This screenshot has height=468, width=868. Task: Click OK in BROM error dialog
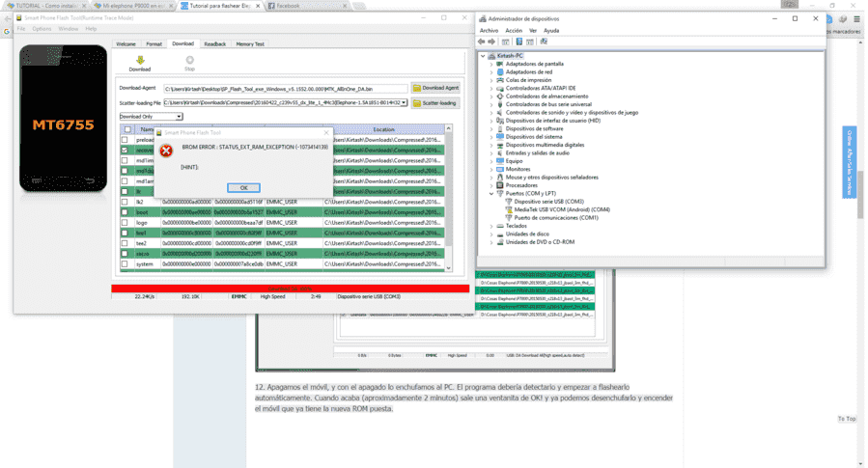(x=243, y=188)
